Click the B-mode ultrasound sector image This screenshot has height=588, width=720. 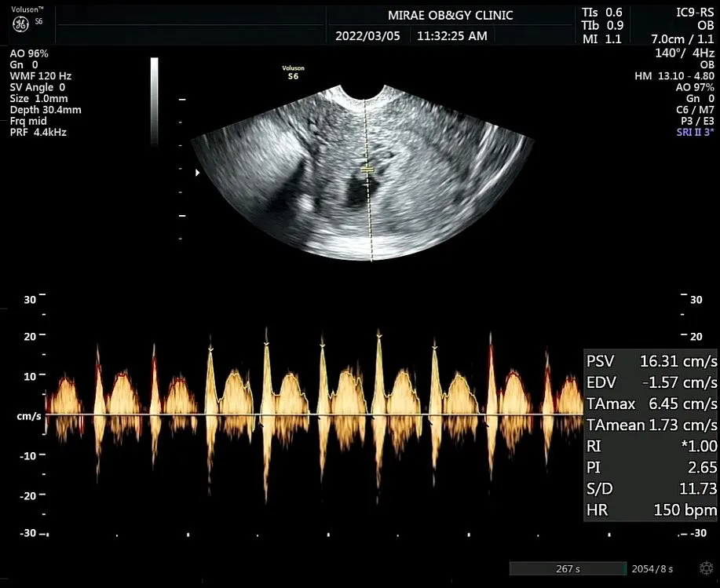tap(363, 173)
